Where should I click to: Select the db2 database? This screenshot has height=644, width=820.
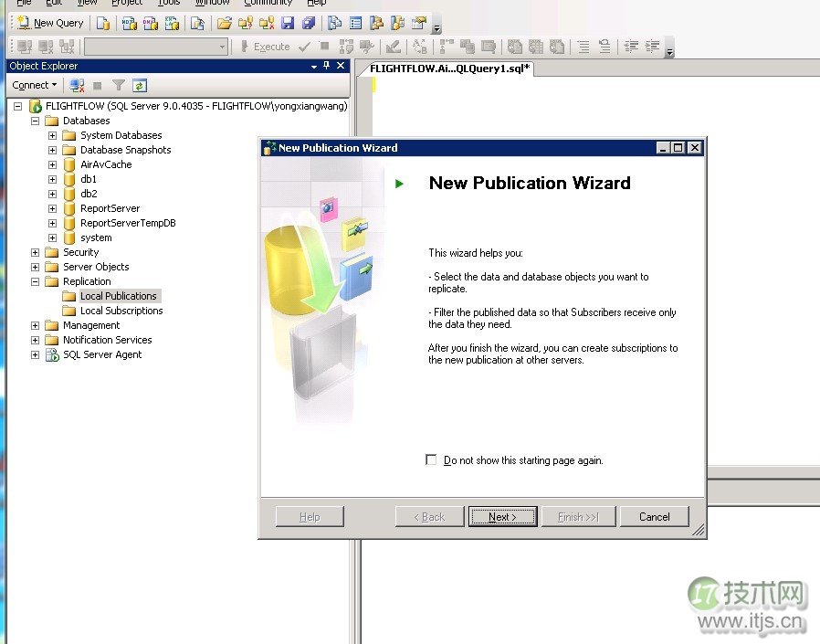[x=89, y=194]
